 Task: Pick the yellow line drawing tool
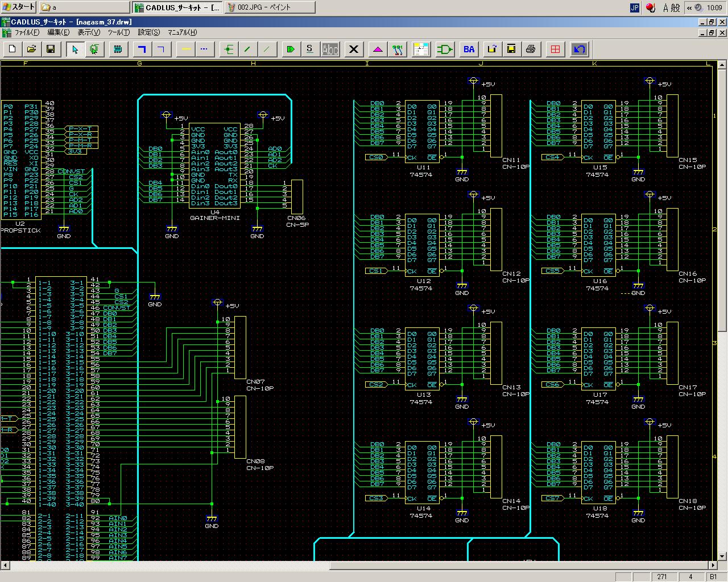[x=185, y=49]
